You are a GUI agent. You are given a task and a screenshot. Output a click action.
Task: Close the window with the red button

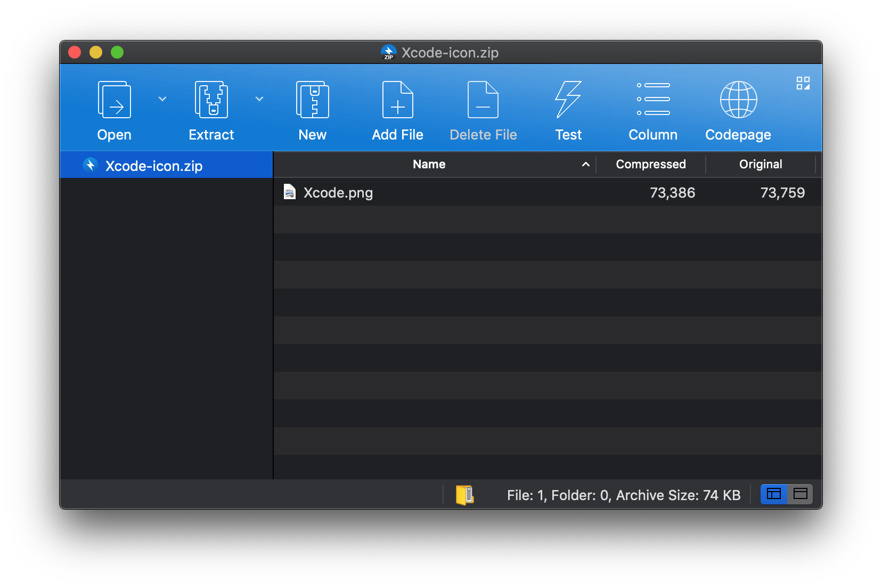tap(75, 52)
